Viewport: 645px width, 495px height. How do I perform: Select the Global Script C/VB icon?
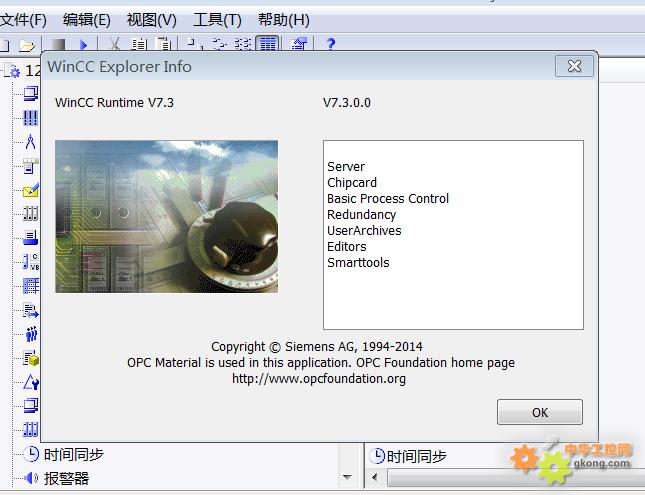coord(31,262)
